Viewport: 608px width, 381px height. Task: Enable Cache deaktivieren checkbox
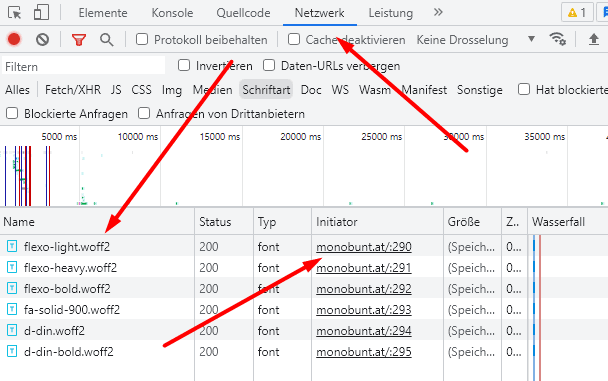tap(294, 39)
